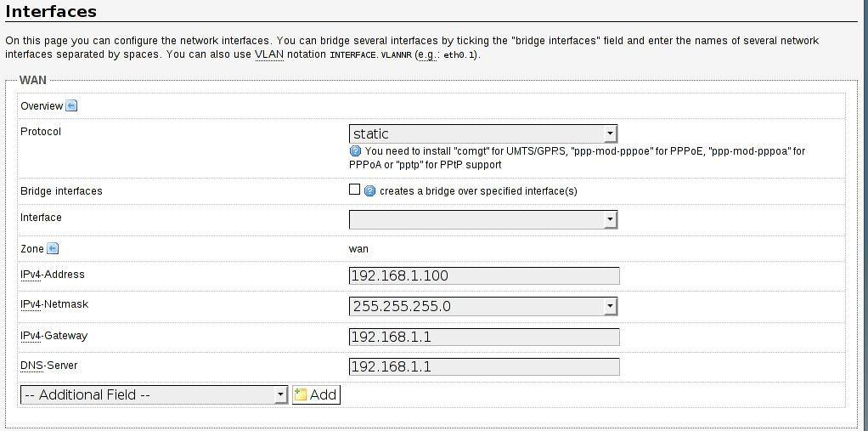Click the arrow icon beside Overview
The width and height of the screenshot is (868, 431).
(71, 106)
